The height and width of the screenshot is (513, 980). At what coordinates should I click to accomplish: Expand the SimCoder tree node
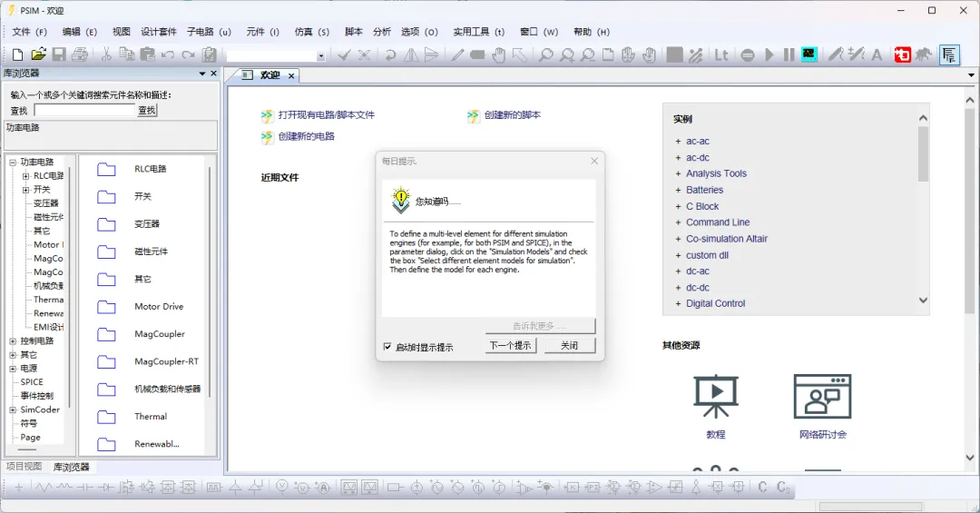click(x=13, y=409)
